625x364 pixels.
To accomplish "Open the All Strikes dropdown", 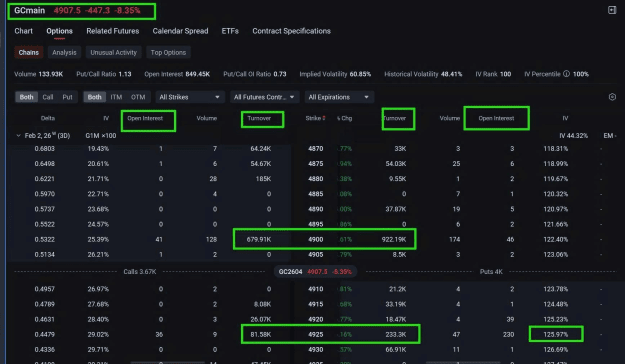I will click(190, 97).
